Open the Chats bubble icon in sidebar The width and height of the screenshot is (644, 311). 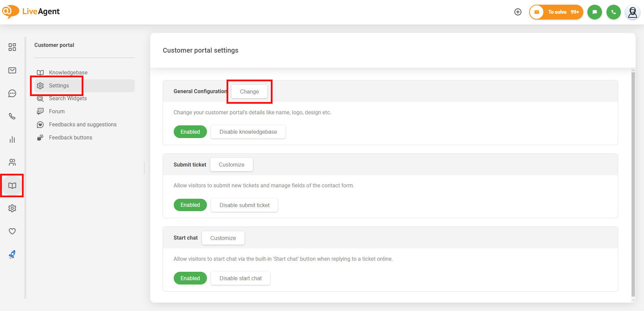pos(12,94)
